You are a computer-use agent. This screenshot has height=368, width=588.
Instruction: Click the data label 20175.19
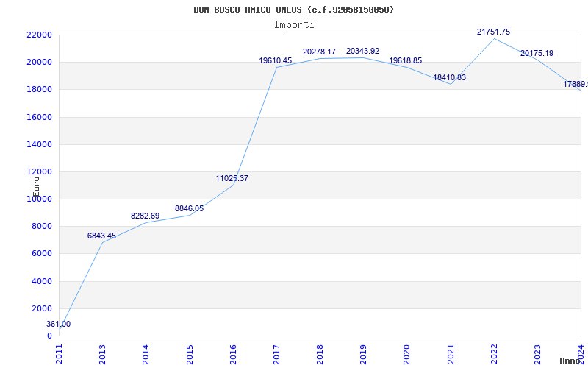click(537, 53)
